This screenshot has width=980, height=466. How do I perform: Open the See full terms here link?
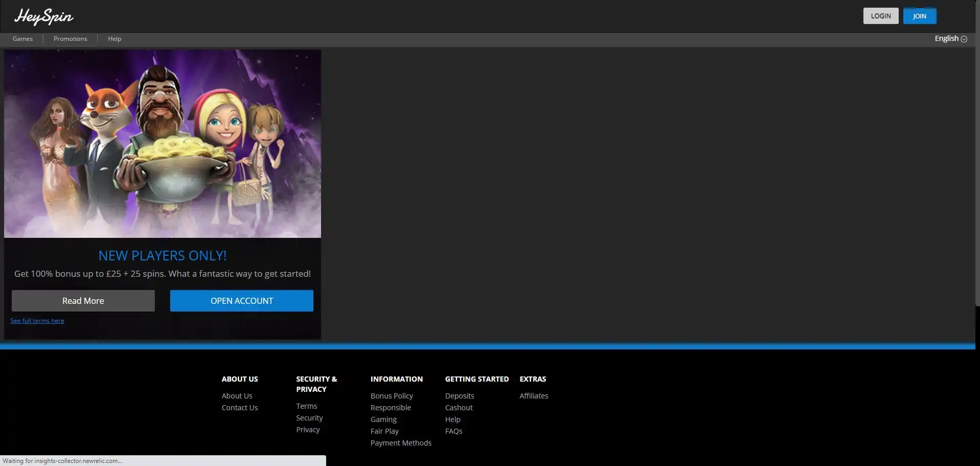pyautogui.click(x=37, y=321)
